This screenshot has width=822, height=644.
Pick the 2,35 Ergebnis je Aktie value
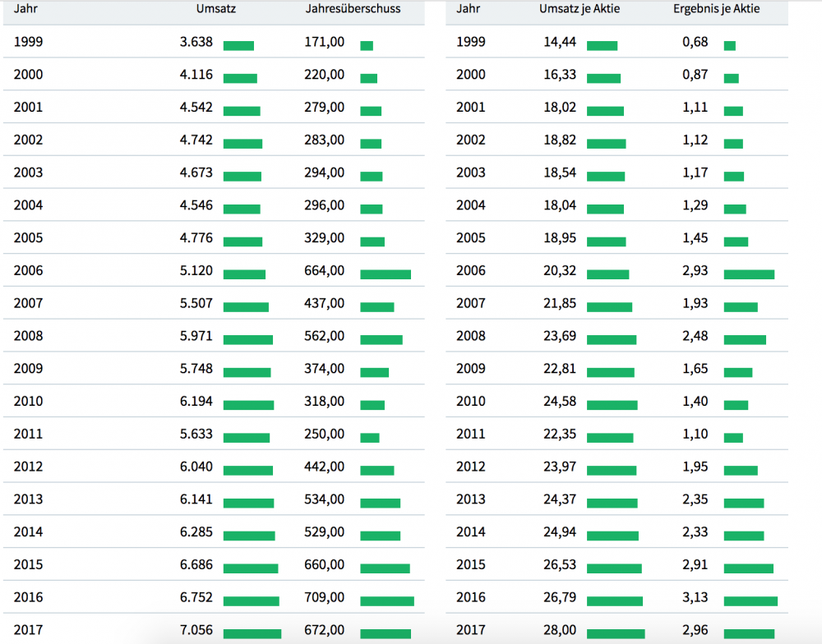pyautogui.click(x=695, y=499)
